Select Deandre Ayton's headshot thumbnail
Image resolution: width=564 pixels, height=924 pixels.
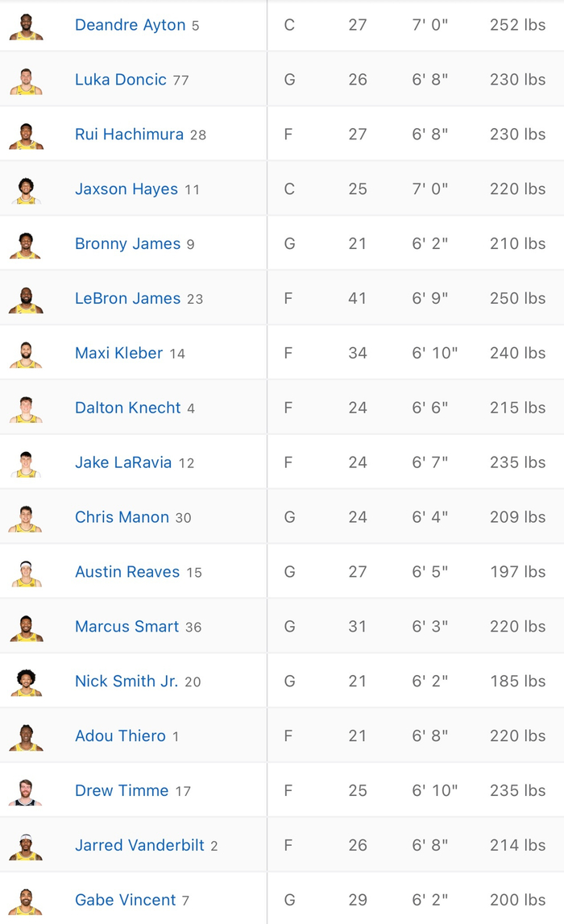pyautogui.click(x=26, y=25)
